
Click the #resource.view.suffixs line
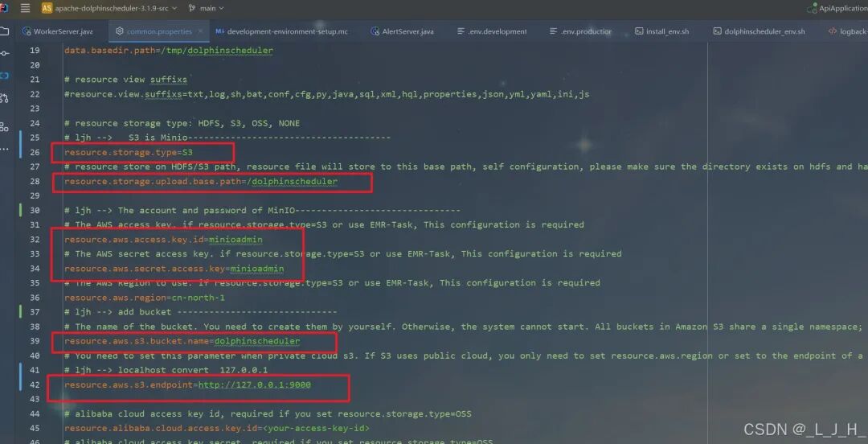(x=326, y=94)
